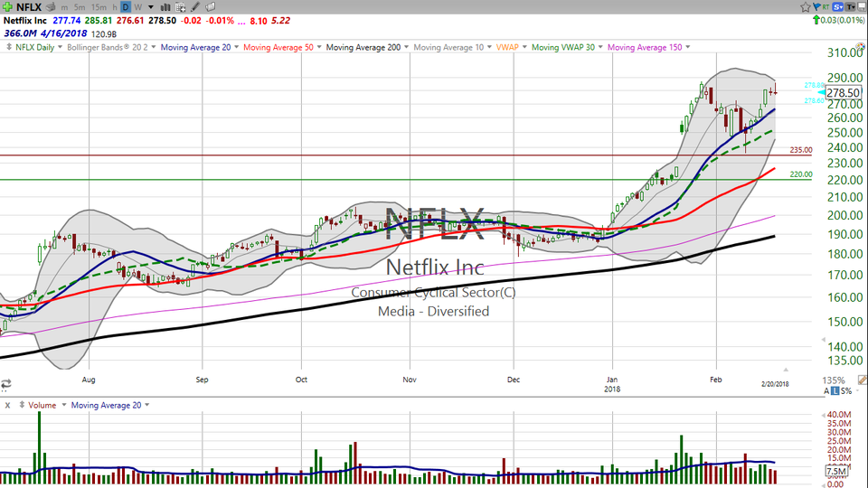Image resolution: width=868 pixels, height=488 pixels.
Task: Click the Netflix Inc company name label
Action: [25, 21]
